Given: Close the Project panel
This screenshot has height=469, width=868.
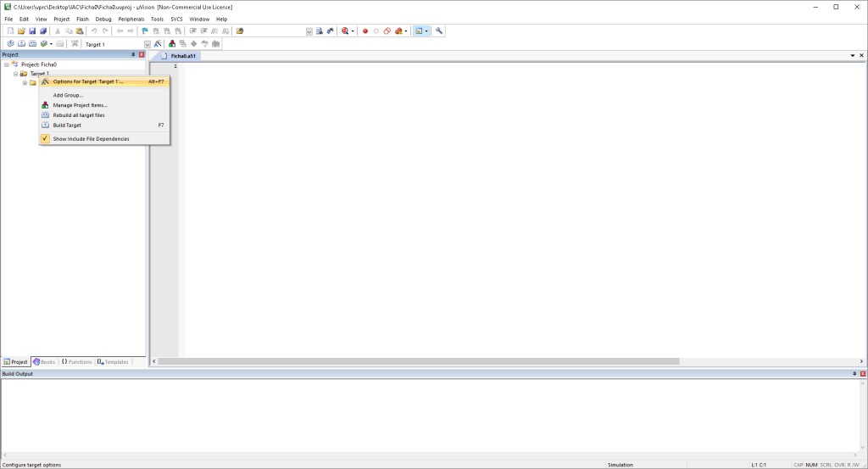Looking at the screenshot, I should click(x=142, y=54).
